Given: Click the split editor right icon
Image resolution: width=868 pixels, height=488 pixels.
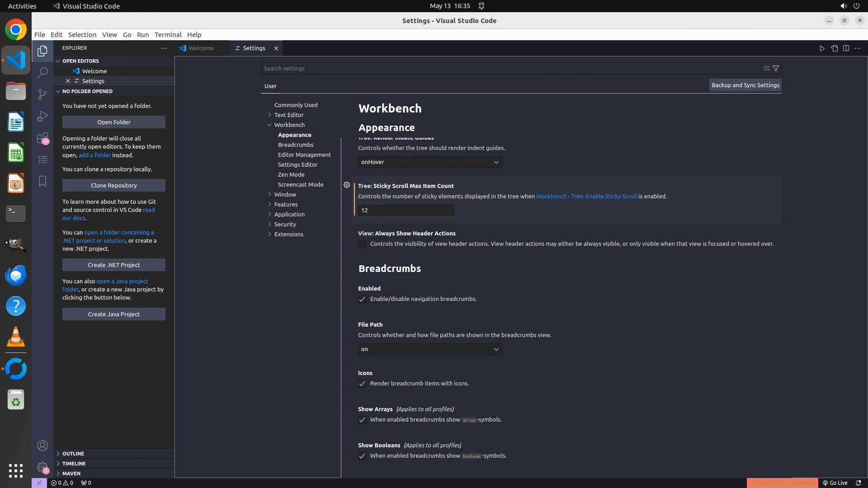Looking at the screenshot, I should pyautogui.click(x=846, y=48).
